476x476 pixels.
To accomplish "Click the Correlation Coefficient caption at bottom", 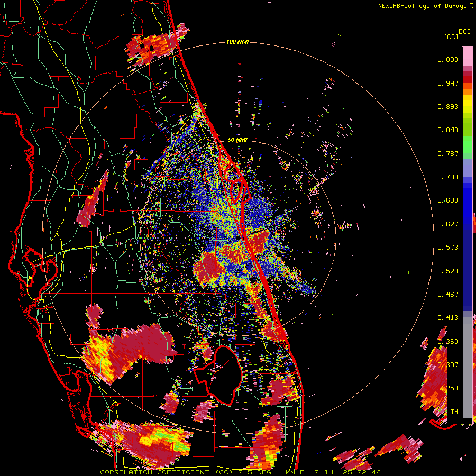I will [x=240, y=472].
